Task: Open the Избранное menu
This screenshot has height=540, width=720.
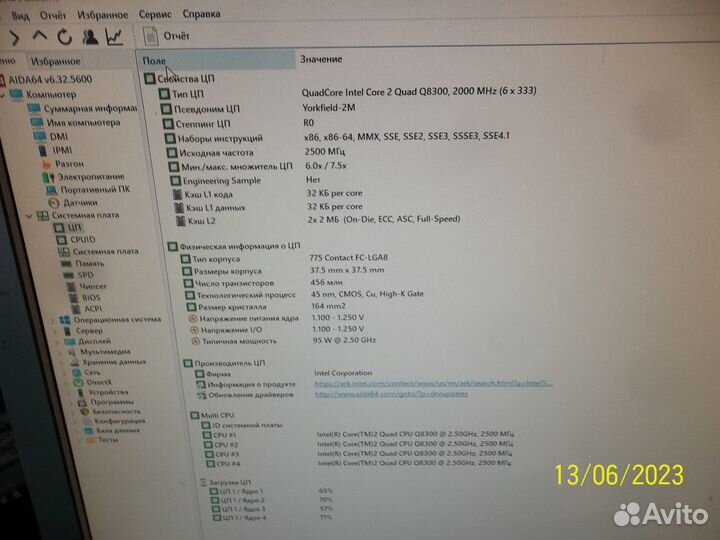Action: [102, 15]
